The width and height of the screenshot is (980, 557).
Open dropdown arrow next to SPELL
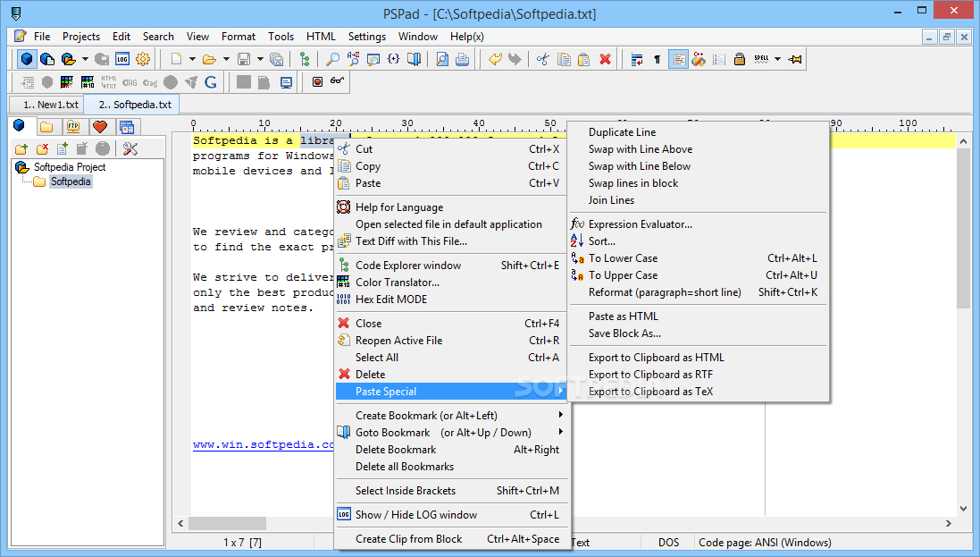coord(777,59)
